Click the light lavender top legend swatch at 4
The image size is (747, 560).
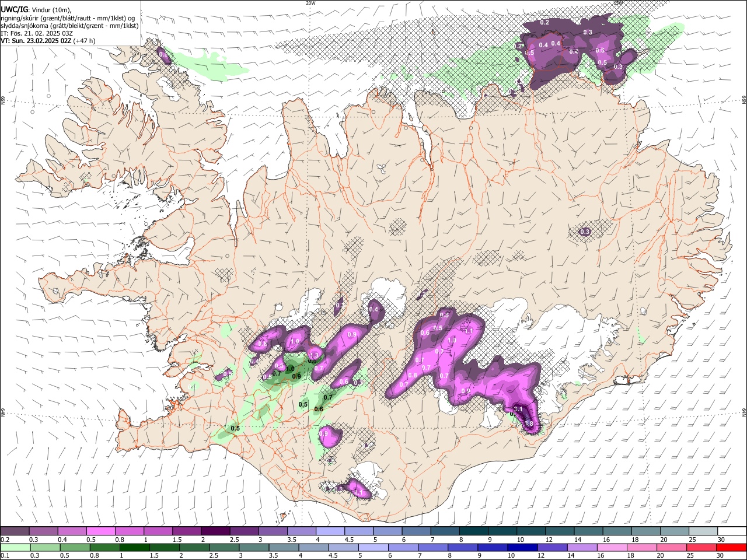[x=330, y=531]
